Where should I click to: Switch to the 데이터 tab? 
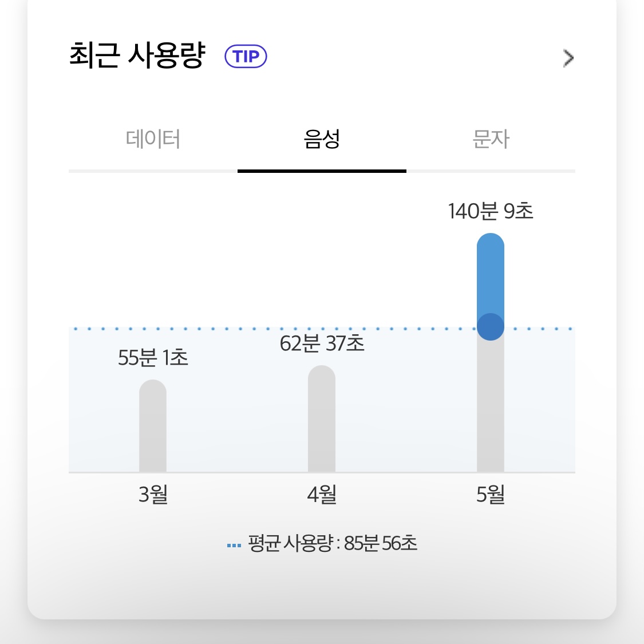(x=153, y=139)
